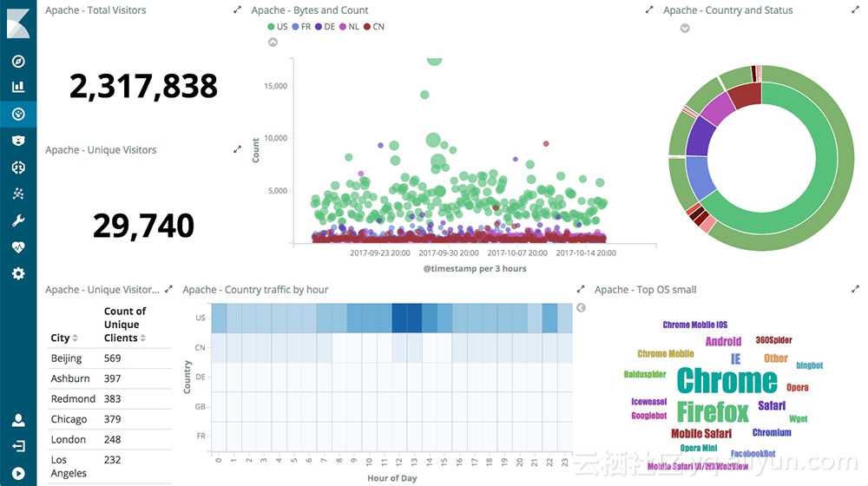Click the logout icon in sidebar
The height and width of the screenshot is (486, 868).
click(18, 446)
